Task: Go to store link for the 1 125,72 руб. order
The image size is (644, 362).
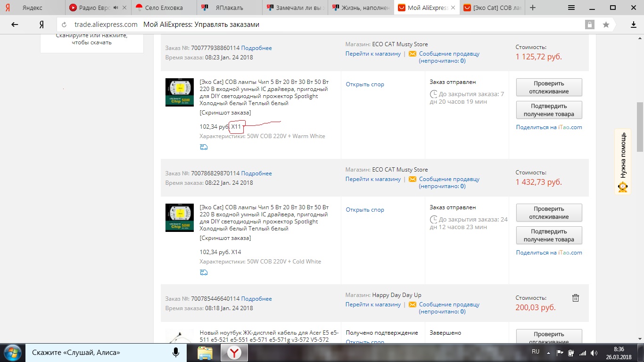Action: (373, 54)
